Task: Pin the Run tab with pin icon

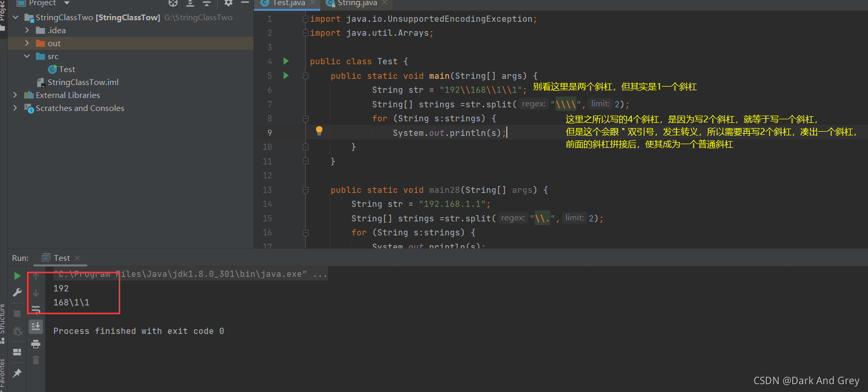Action: (17, 373)
